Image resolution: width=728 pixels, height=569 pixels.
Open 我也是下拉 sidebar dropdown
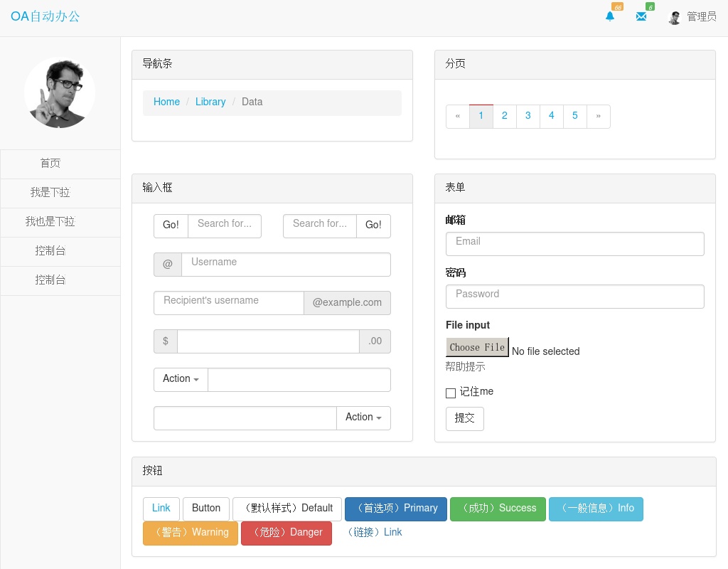coord(50,222)
